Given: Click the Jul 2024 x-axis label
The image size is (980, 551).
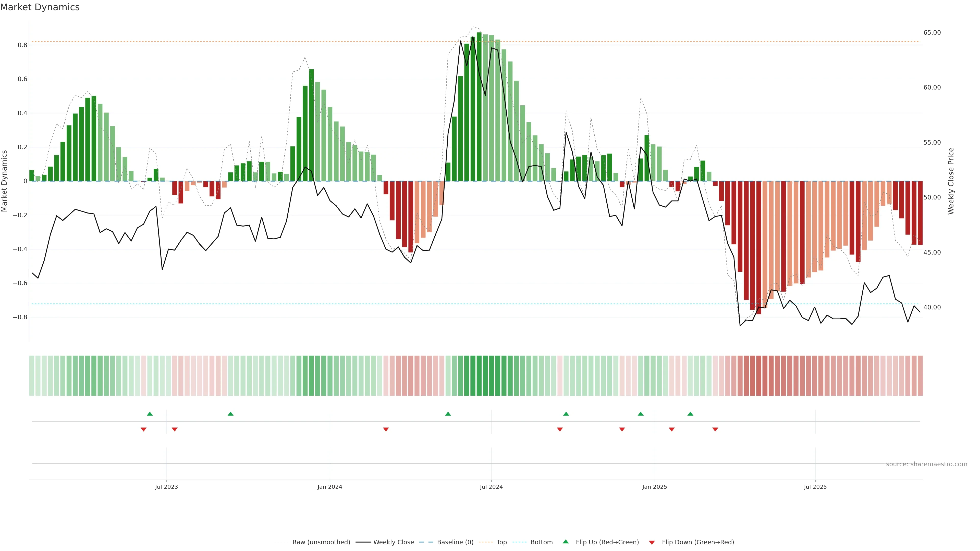Looking at the screenshot, I should (491, 487).
